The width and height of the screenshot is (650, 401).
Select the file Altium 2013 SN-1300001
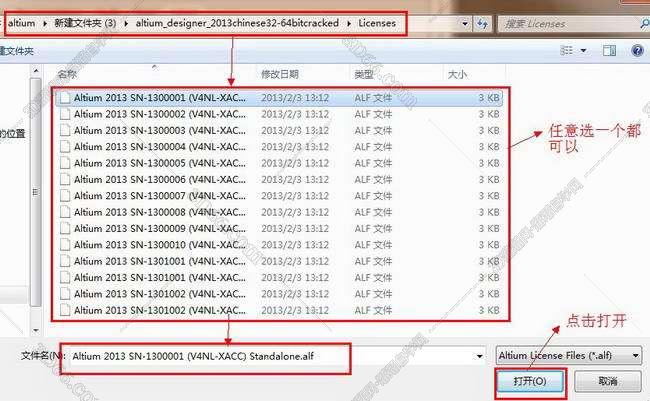click(279, 98)
